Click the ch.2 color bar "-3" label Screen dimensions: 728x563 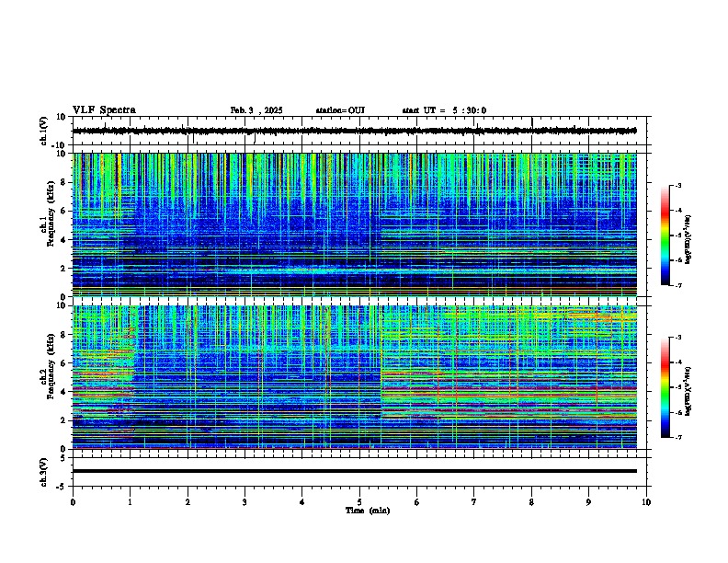tap(678, 338)
